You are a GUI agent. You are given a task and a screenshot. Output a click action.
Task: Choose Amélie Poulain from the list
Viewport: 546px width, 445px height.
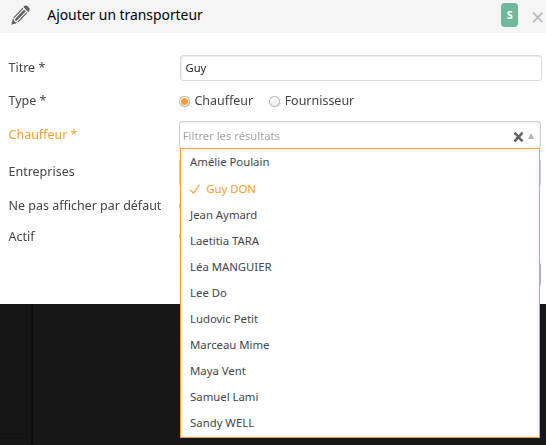[360, 162]
